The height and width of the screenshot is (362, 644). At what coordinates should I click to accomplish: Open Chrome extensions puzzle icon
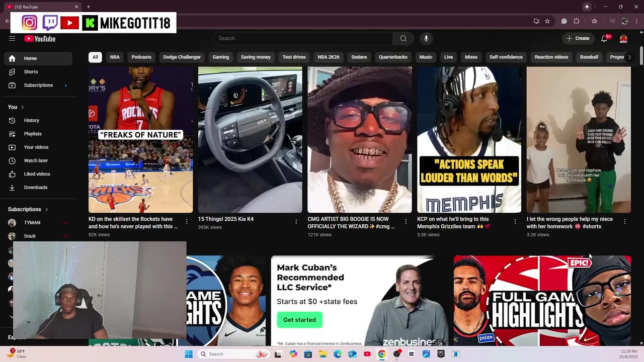577,21
